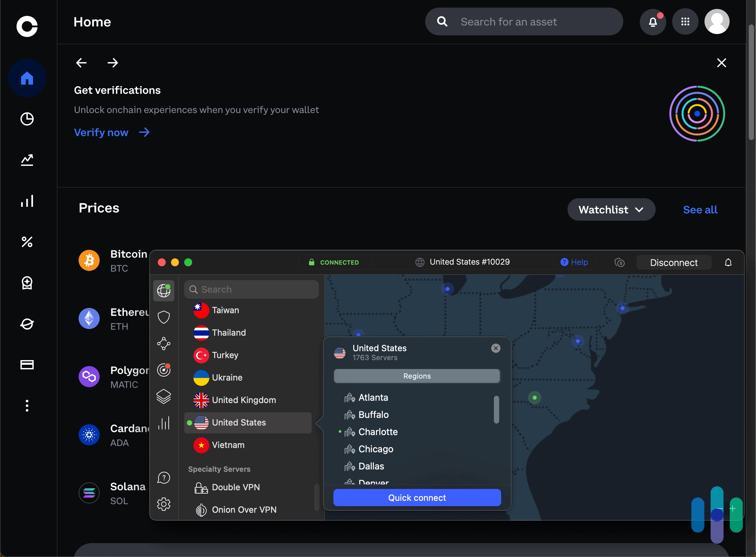Expand Watchlist dropdown menu
This screenshot has height=557, width=756.
pos(611,210)
